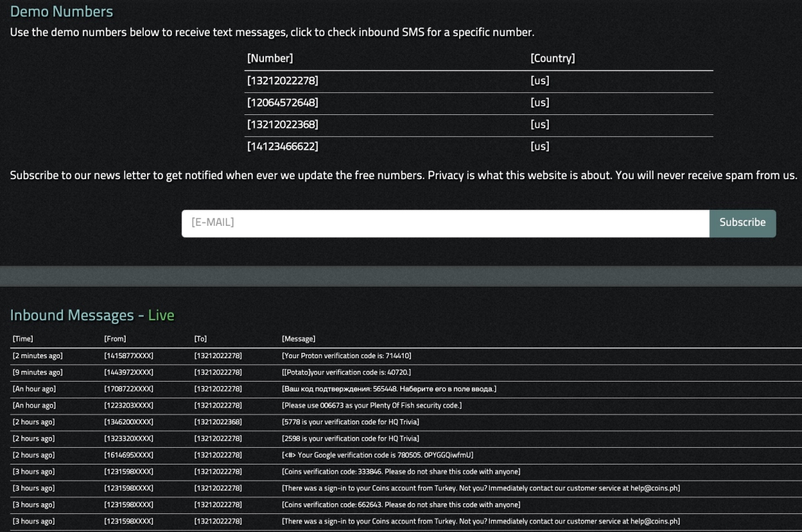Click Coins verification code 662643 message
Image resolution: width=802 pixels, height=532 pixels.
401,505
